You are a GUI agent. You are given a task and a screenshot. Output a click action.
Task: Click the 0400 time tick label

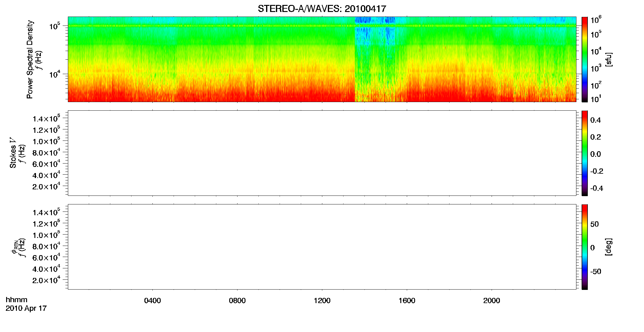[x=152, y=301]
